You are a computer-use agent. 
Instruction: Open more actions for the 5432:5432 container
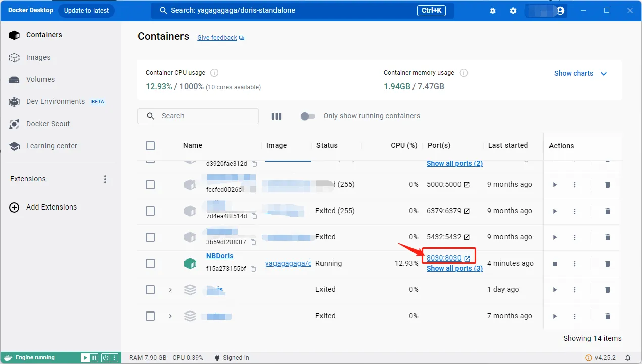575,237
